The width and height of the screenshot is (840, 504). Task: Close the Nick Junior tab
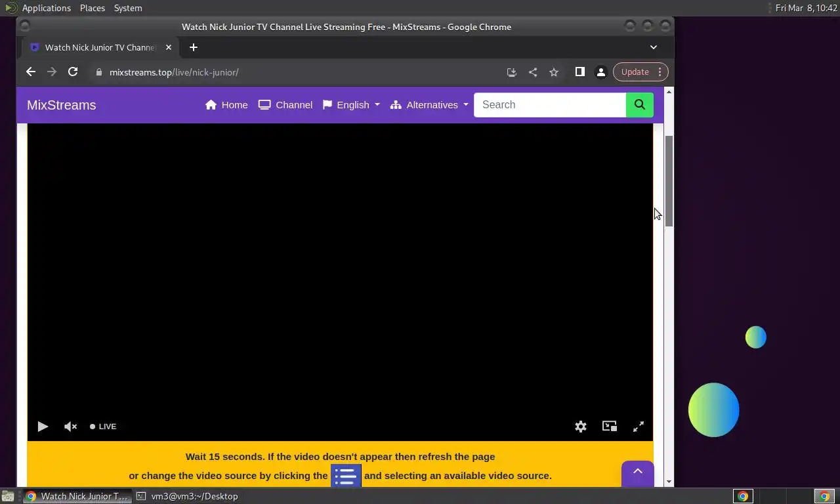coord(169,47)
